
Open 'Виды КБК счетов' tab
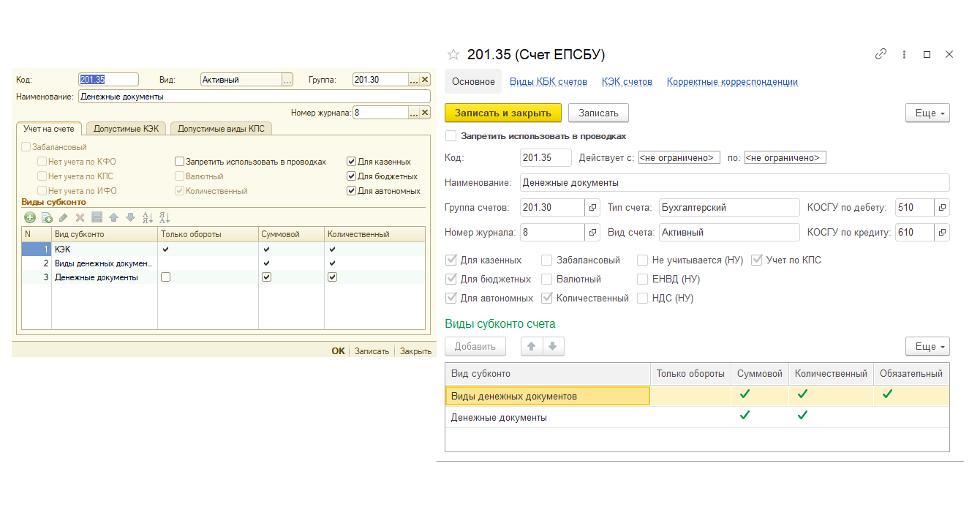point(548,82)
